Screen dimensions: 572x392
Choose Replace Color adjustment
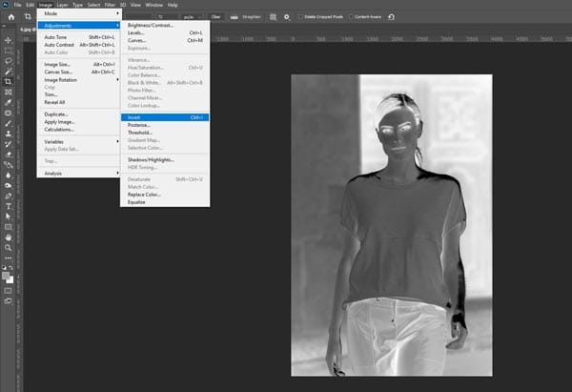point(165,195)
